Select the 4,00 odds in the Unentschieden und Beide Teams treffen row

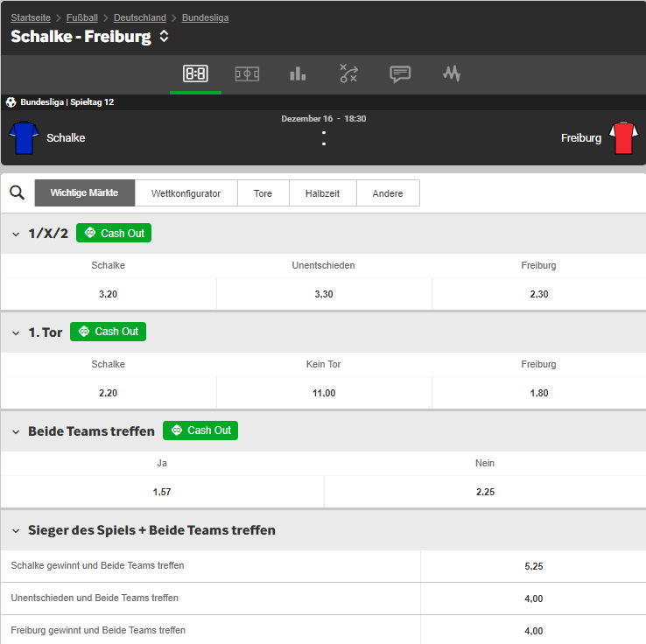click(534, 598)
